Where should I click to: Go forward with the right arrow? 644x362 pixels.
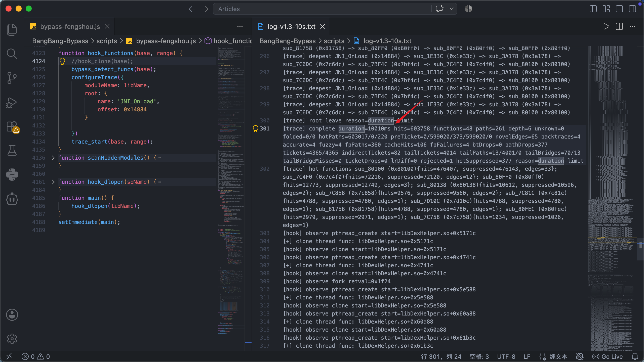click(x=205, y=9)
